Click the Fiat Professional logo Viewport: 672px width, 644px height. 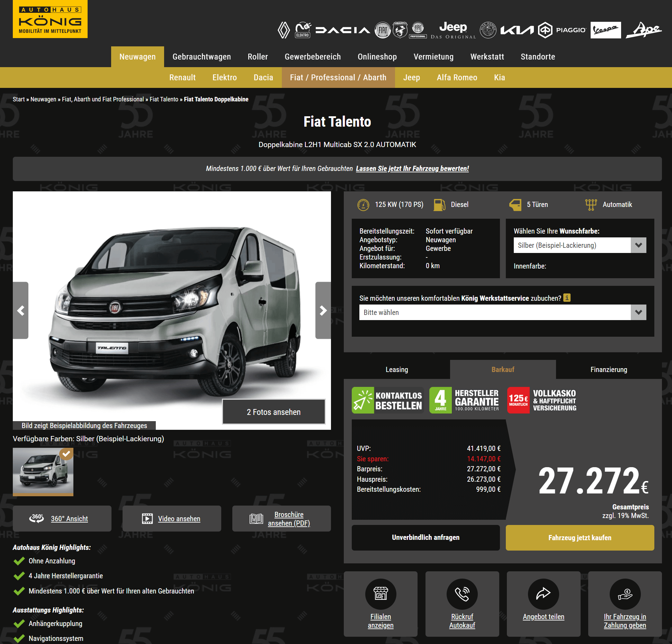point(418,30)
